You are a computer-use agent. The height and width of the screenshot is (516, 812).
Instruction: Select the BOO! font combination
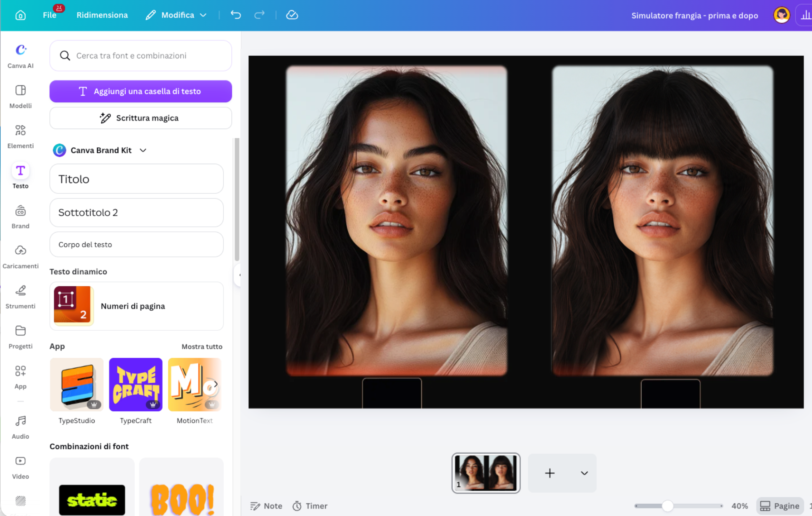click(x=182, y=487)
